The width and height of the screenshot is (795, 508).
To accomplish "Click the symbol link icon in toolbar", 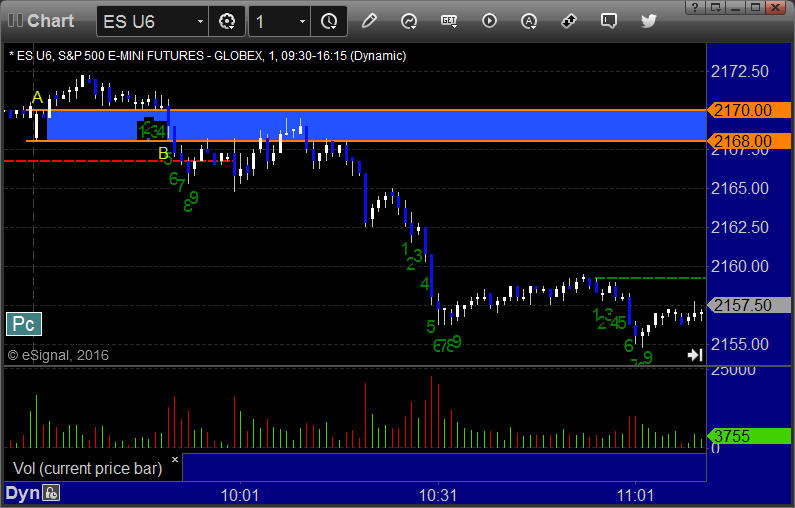I will click(x=569, y=21).
